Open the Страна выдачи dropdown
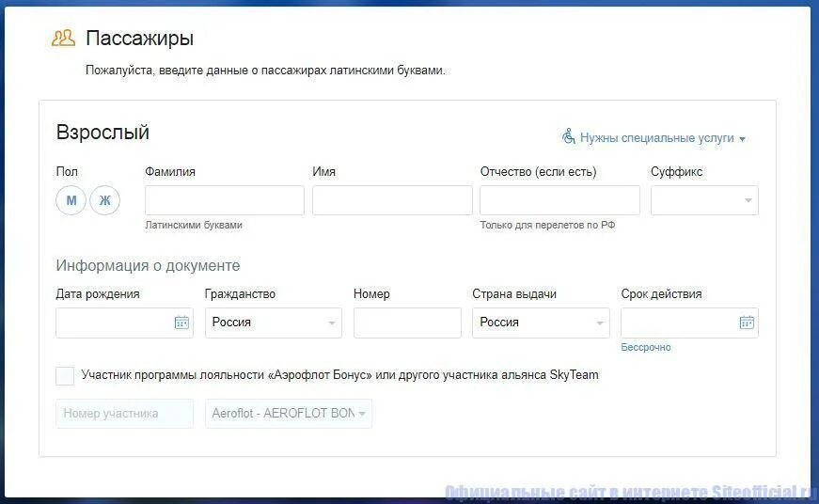 click(x=541, y=323)
